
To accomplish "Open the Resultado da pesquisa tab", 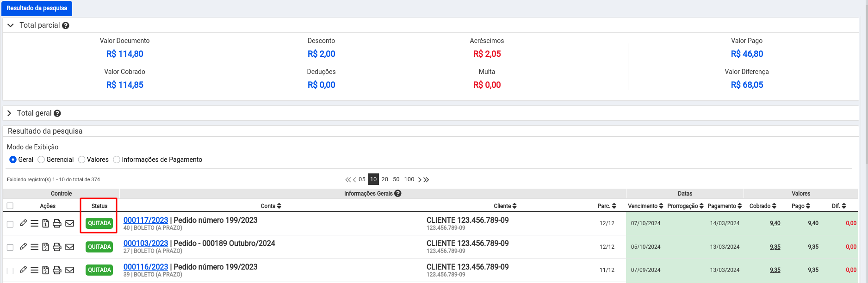I will click(37, 8).
